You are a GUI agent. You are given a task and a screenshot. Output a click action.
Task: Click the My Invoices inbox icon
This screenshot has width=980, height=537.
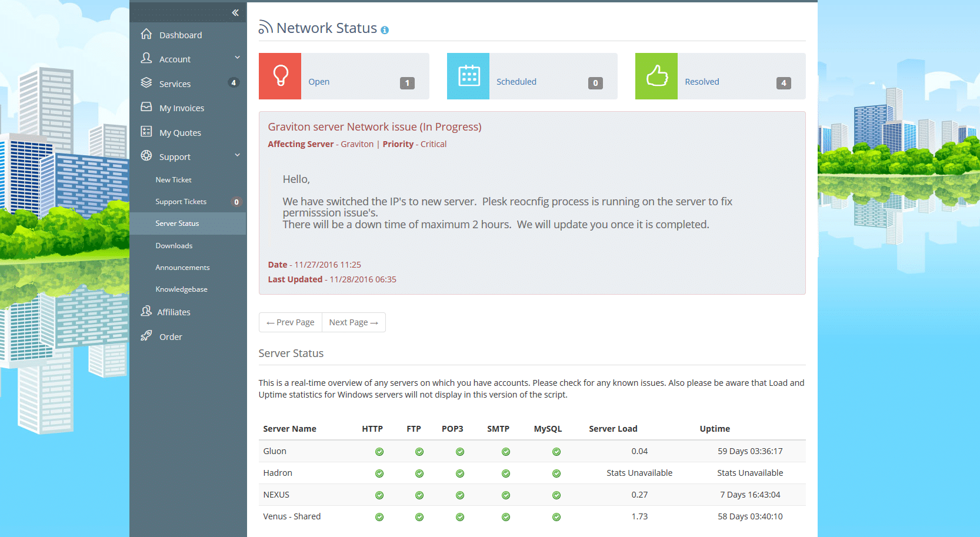[x=146, y=107]
